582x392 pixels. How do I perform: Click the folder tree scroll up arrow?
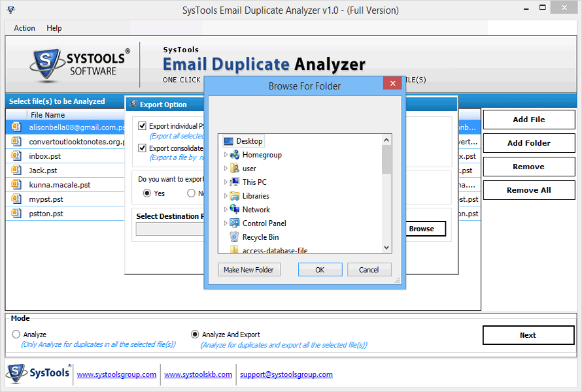tap(386, 140)
